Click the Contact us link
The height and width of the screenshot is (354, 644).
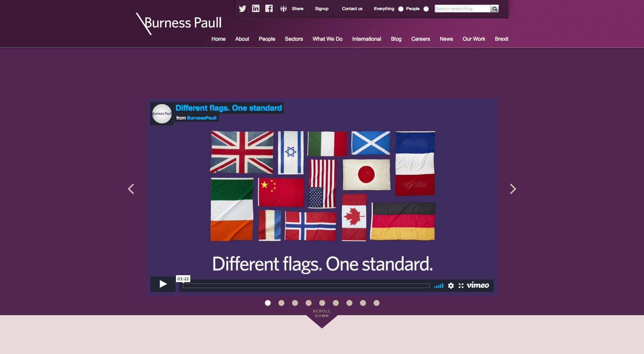(x=352, y=9)
